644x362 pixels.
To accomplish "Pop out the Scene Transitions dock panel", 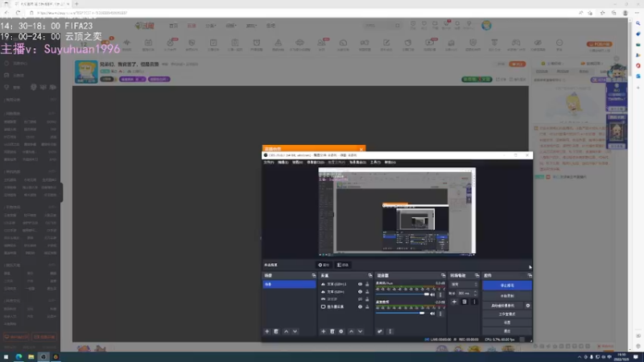I will coord(477,275).
